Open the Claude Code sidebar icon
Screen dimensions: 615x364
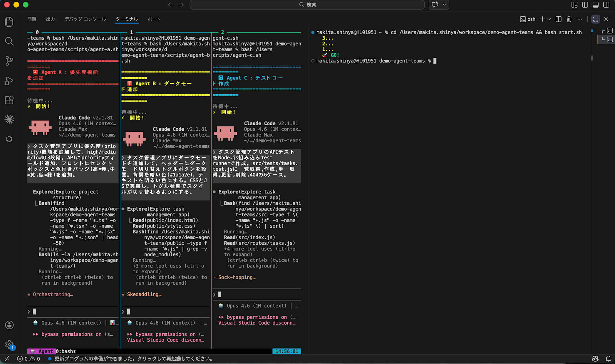[9, 119]
